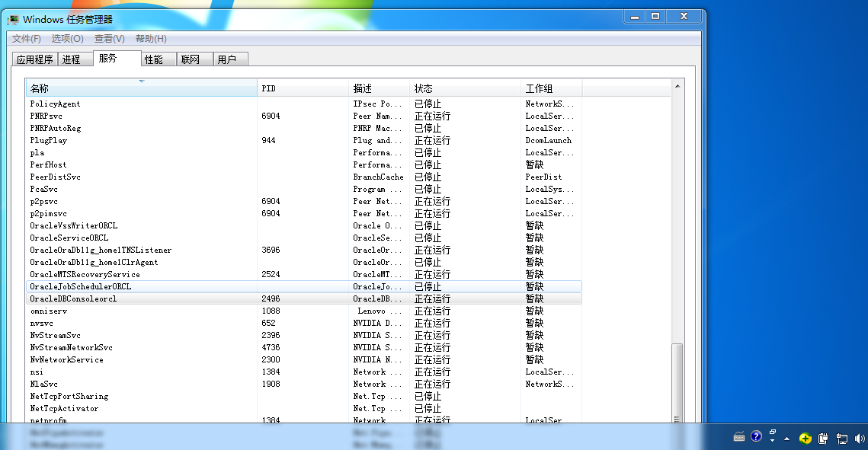Select the NlaSvc service
Screen dimensions: 868x450
coord(43,384)
